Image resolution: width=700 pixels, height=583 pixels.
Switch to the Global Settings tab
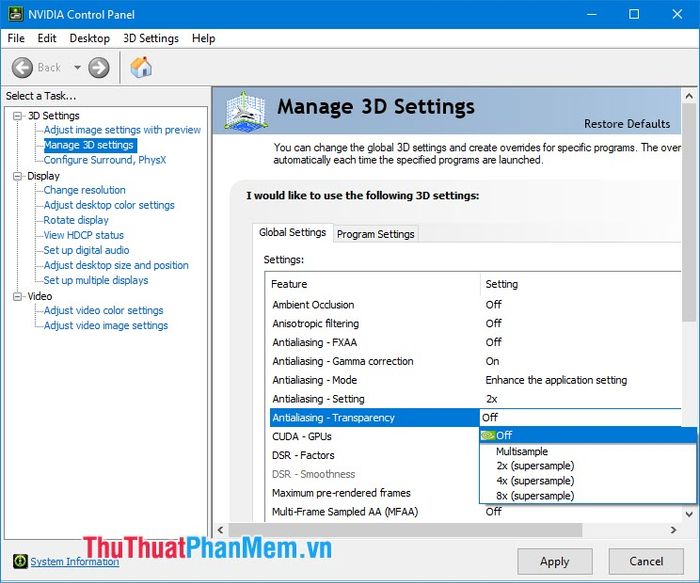coord(292,233)
